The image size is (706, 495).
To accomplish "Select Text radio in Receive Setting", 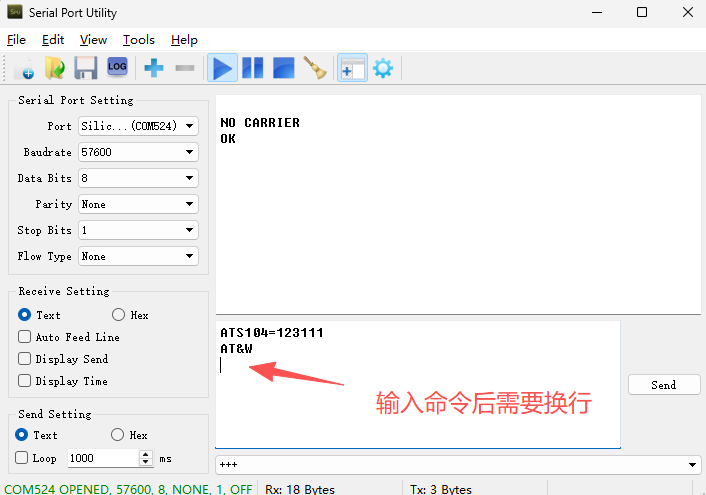I will tap(24, 314).
